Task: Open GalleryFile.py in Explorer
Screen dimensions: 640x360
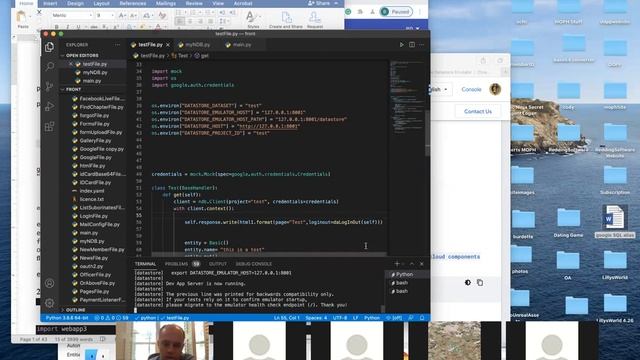Action: click(x=95, y=140)
